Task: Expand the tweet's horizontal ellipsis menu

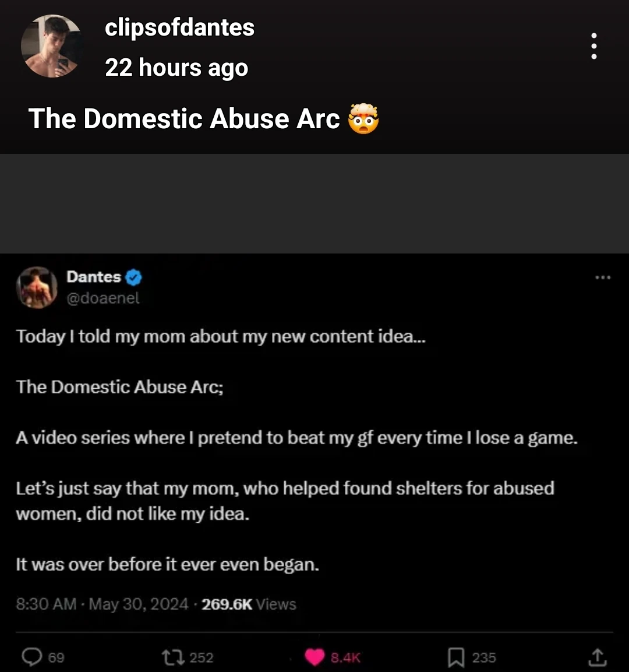Action: click(603, 277)
